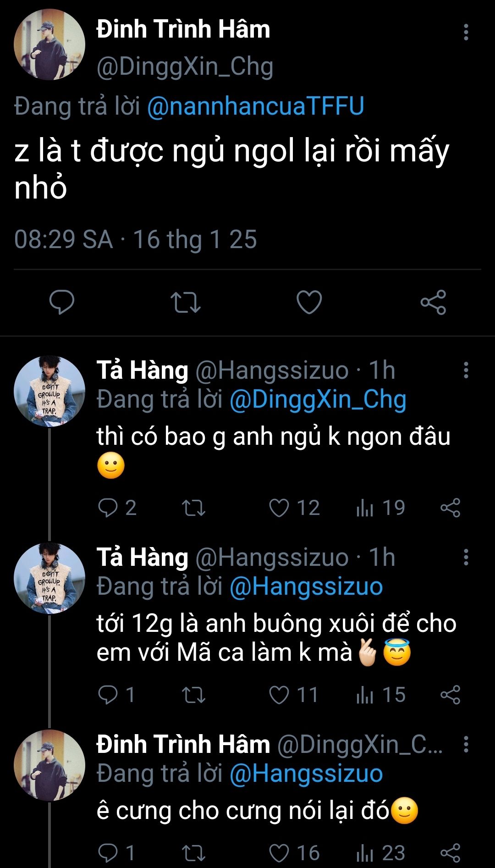
Task: Share the main tweet
Action: [433, 302]
